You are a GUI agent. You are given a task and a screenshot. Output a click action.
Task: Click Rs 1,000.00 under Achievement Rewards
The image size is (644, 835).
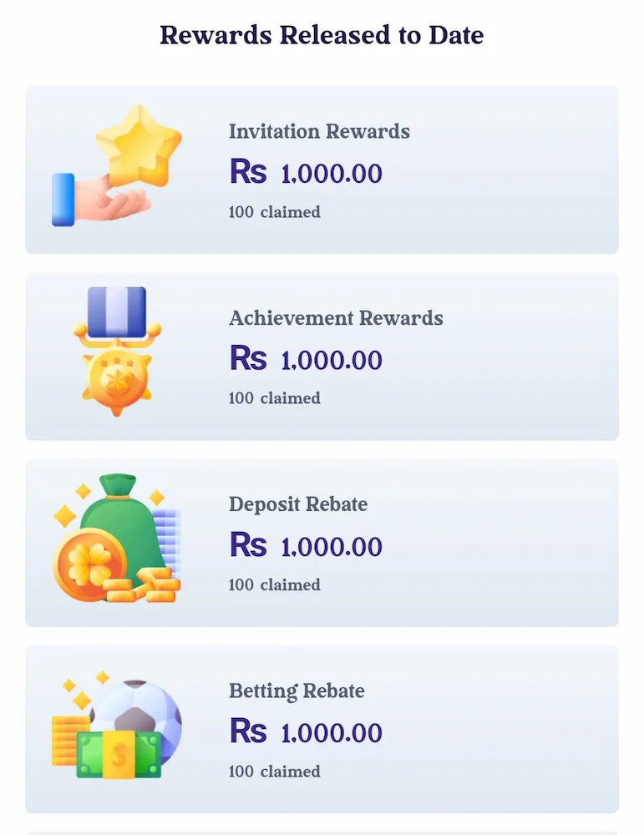click(x=306, y=358)
